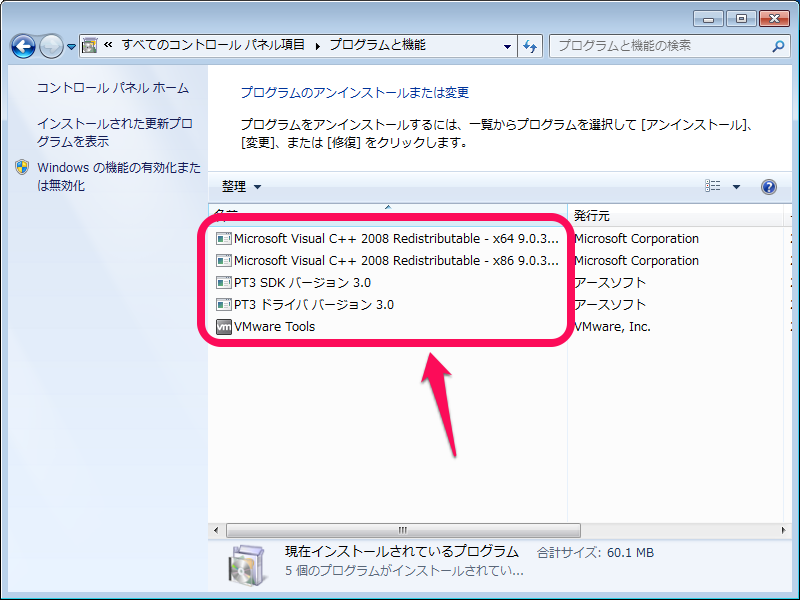Image resolution: width=800 pixels, height=600 pixels.
Task: Open recent pages dropdown beside navigation arrows
Action: pos(71,47)
